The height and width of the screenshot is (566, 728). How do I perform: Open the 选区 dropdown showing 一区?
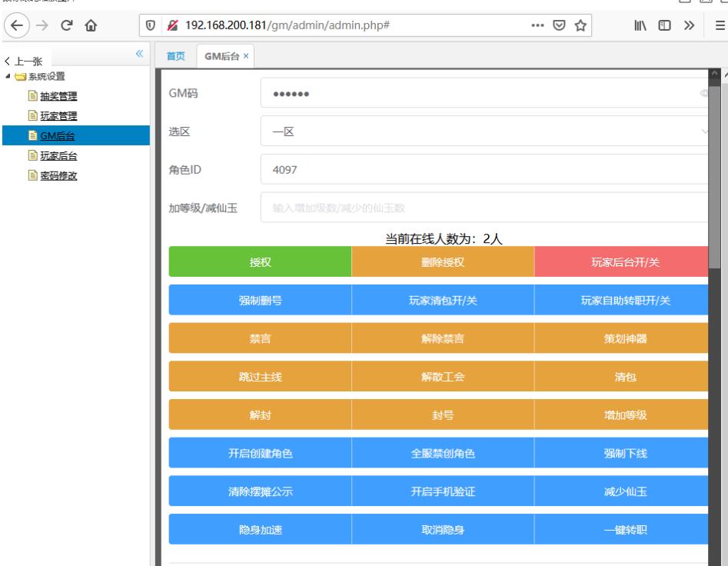(x=484, y=132)
